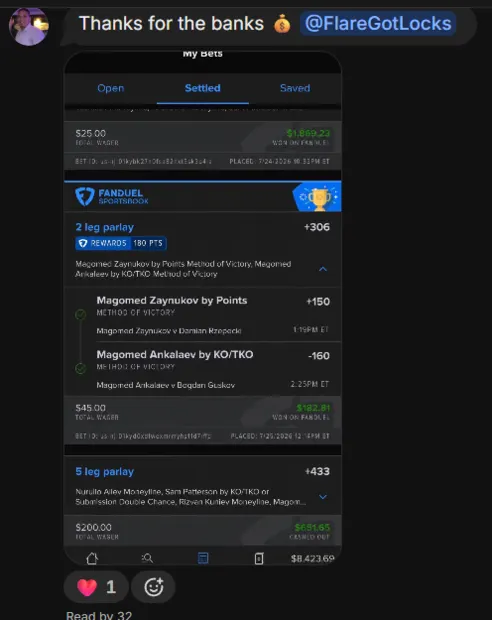Click the heart reaction with count 1
The width and height of the screenshot is (492, 620).
[x=96, y=587]
